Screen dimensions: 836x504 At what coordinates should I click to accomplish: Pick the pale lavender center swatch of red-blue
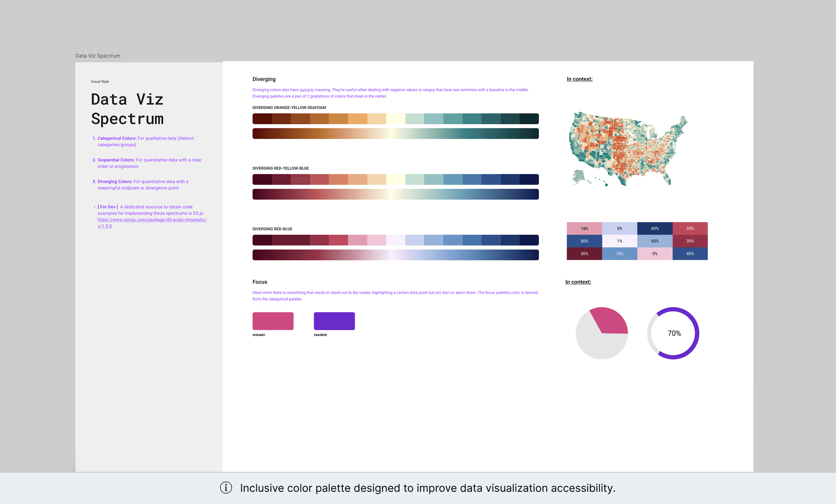click(x=396, y=240)
